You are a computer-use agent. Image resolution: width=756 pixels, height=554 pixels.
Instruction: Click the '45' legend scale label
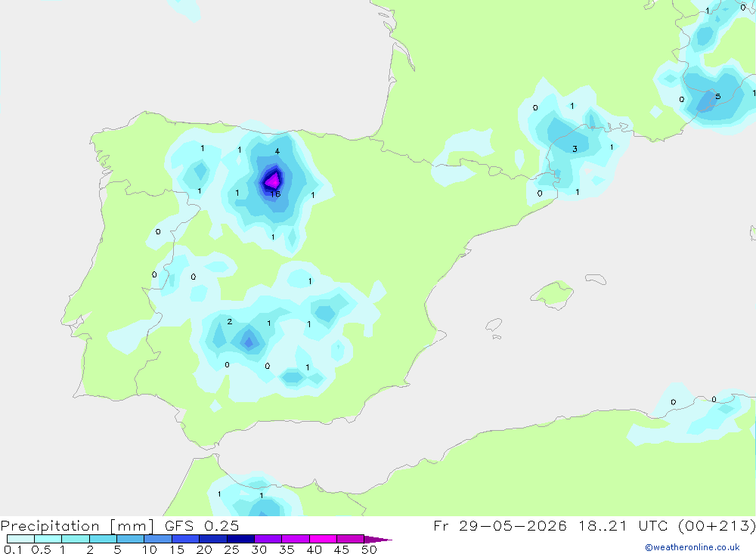(342, 549)
